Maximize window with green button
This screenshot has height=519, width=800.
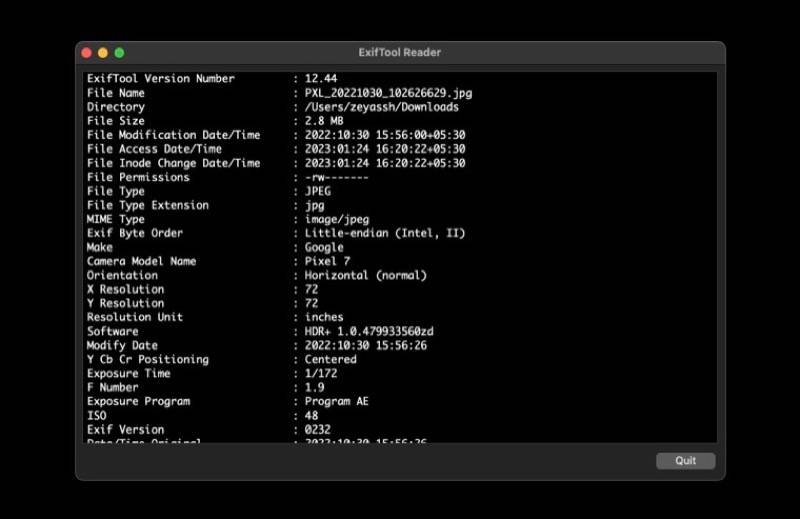pos(119,53)
